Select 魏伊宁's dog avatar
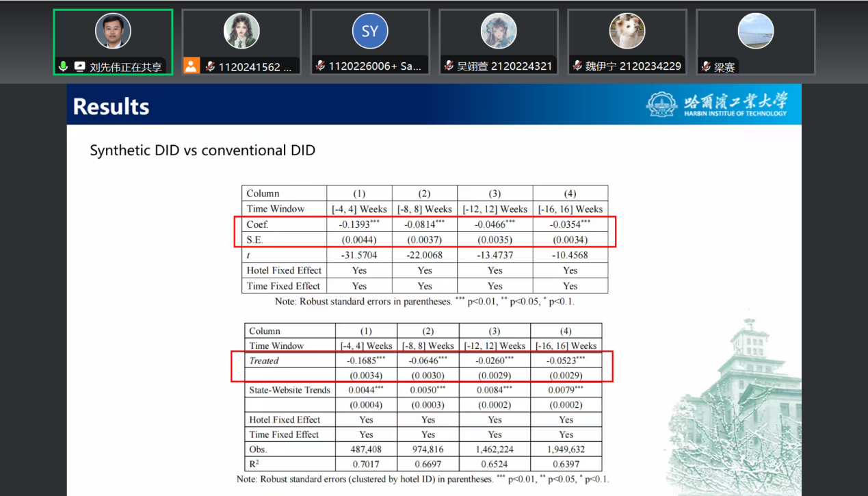This screenshot has width=868, height=496. [x=627, y=31]
